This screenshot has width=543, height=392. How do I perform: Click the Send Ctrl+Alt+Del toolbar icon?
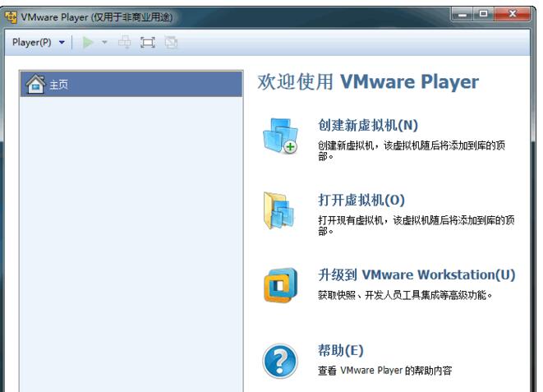click(125, 43)
